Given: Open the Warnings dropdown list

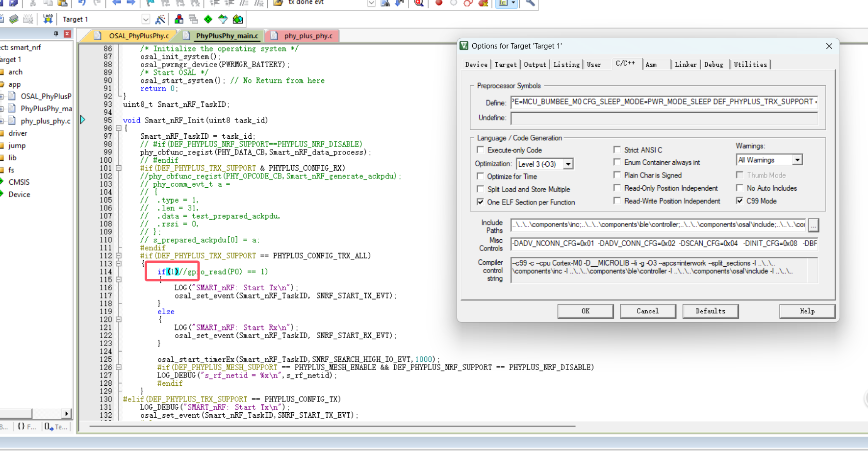Looking at the screenshot, I should 797,160.
